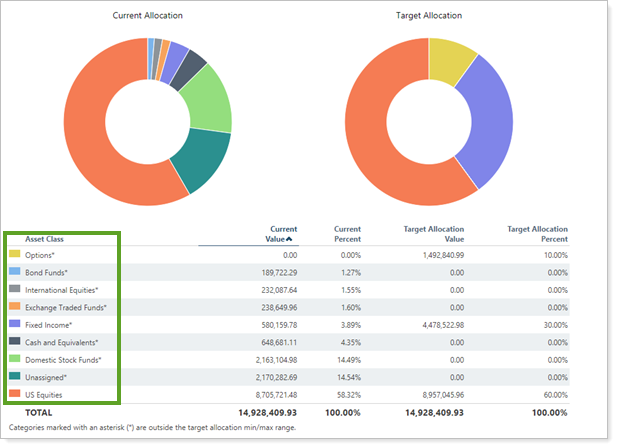Click the green Domestic Stock Funds swatch

coord(14,359)
